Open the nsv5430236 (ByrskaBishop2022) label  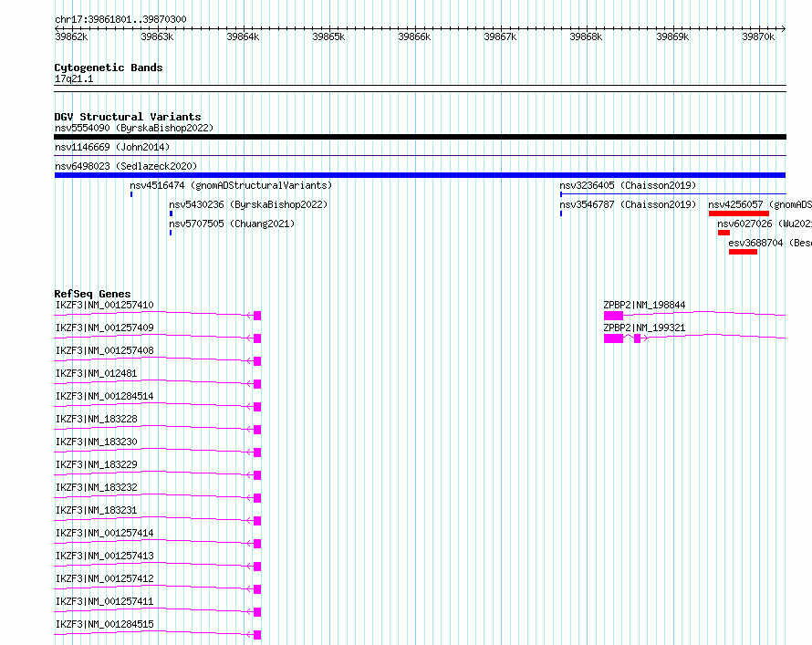(x=248, y=204)
